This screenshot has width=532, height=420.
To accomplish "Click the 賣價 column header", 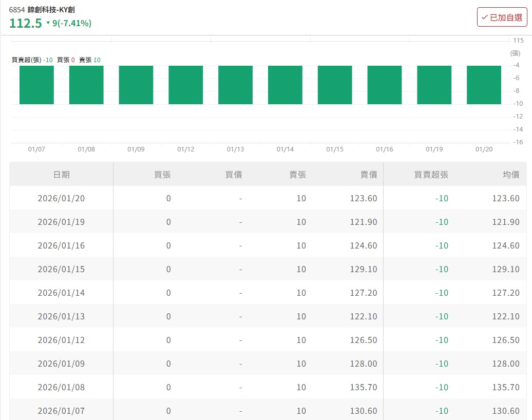I will tap(368, 175).
